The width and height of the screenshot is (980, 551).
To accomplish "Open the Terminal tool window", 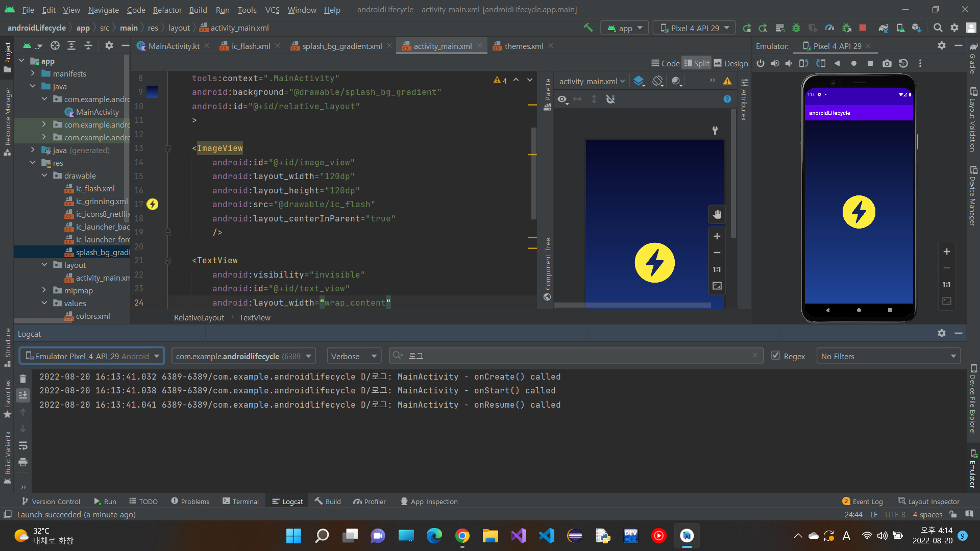I will click(240, 502).
